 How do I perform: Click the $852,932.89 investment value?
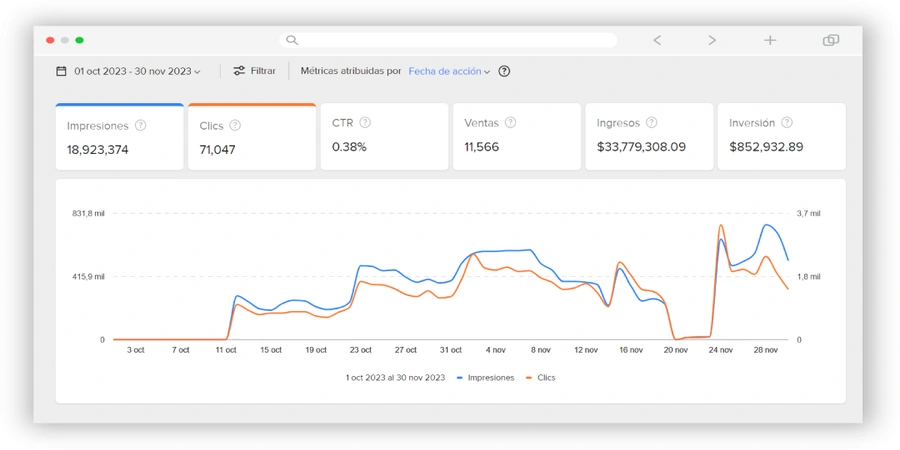point(766,147)
